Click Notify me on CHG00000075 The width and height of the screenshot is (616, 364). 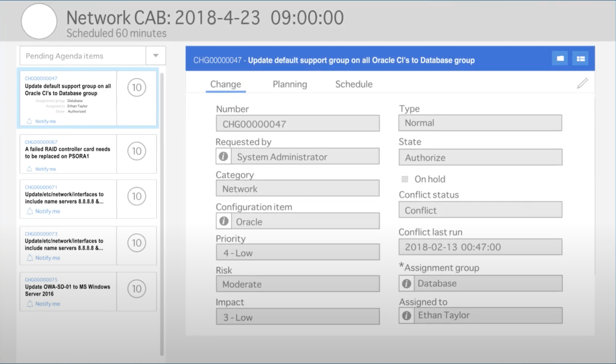[48, 304]
